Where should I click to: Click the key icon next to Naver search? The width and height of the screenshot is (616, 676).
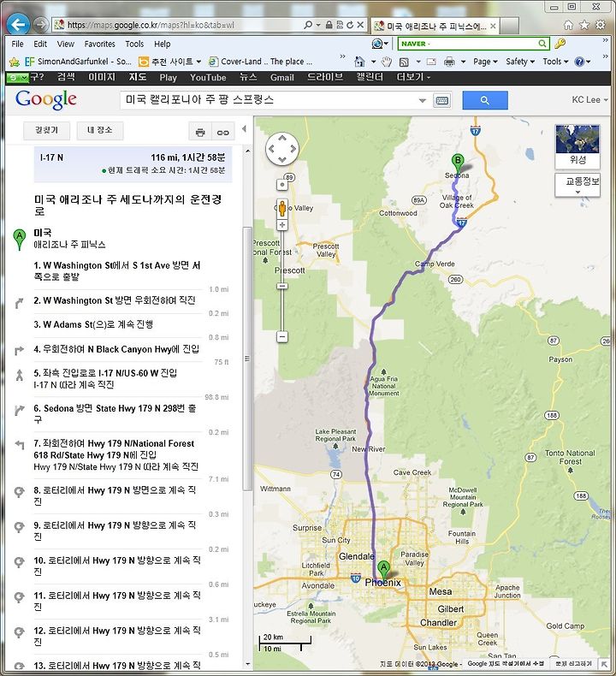click(x=560, y=43)
